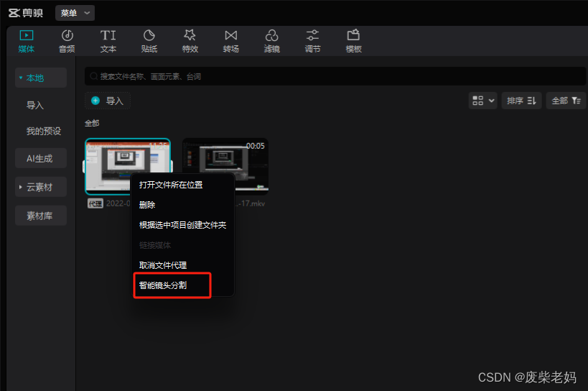Open the 贴纸 stickers tab
588x391 pixels.
(x=149, y=41)
